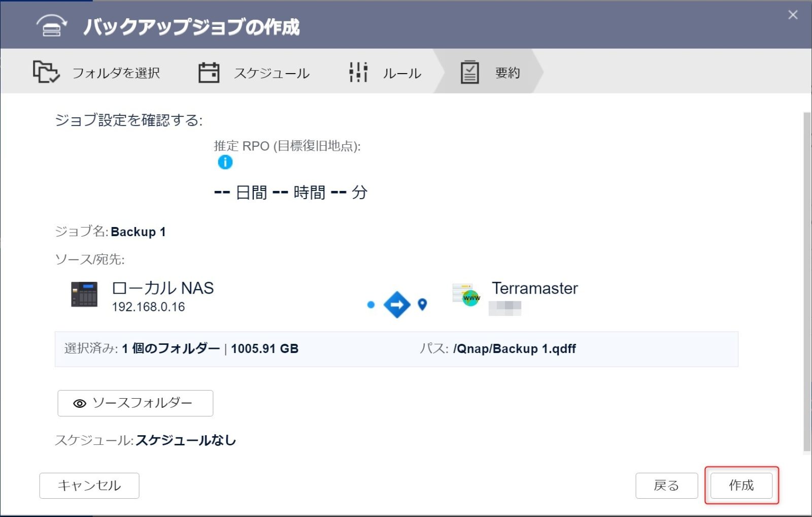Viewport: 812px width, 517px height.
Task: Click the キャンセル button
Action: [89, 486]
